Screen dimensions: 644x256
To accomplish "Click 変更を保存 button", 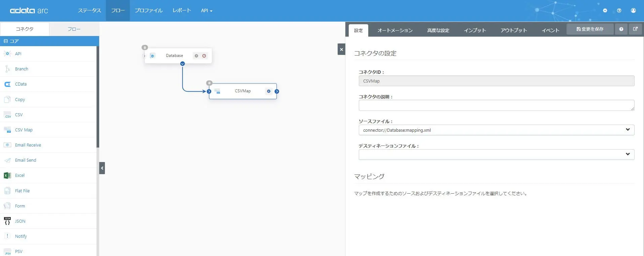I will [x=590, y=29].
